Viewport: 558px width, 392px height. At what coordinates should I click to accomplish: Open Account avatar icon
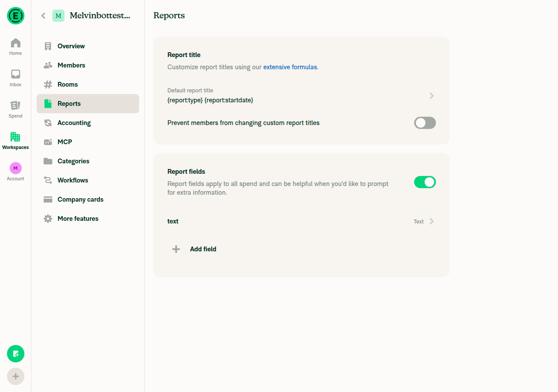pos(16,168)
